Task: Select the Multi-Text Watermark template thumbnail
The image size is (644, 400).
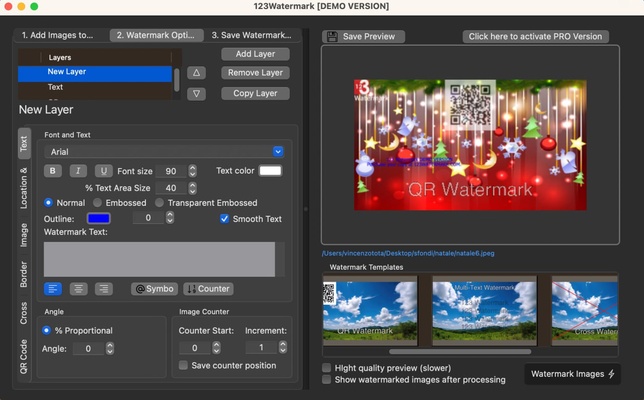Action: [485, 311]
